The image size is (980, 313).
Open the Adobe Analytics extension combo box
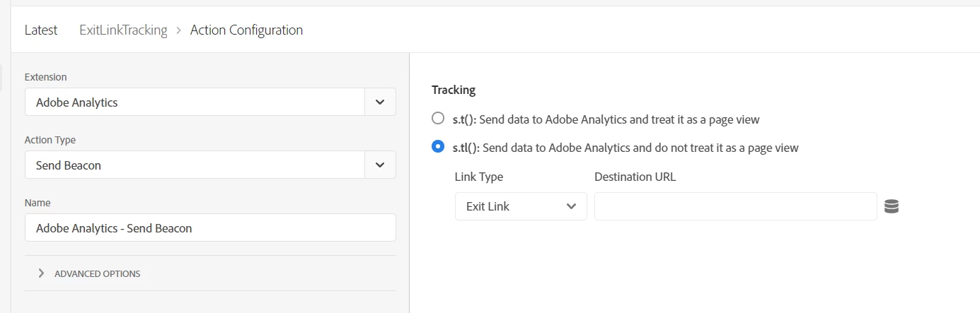(195, 102)
